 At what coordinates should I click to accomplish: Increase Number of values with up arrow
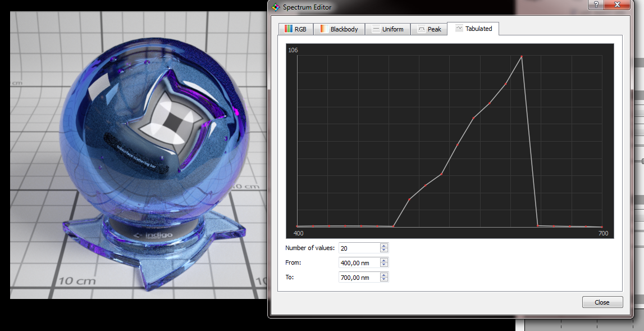[383, 246]
